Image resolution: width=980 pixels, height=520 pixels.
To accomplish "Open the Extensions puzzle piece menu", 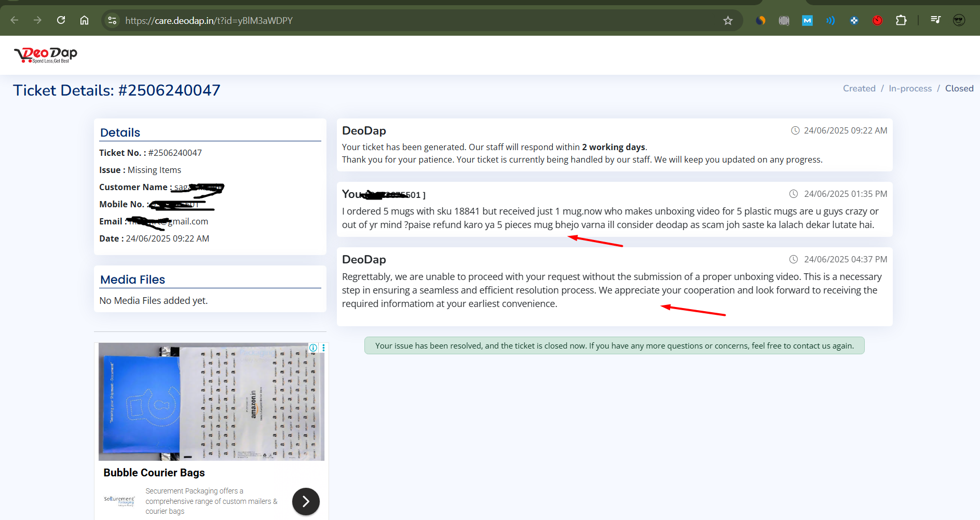I will [x=901, y=20].
